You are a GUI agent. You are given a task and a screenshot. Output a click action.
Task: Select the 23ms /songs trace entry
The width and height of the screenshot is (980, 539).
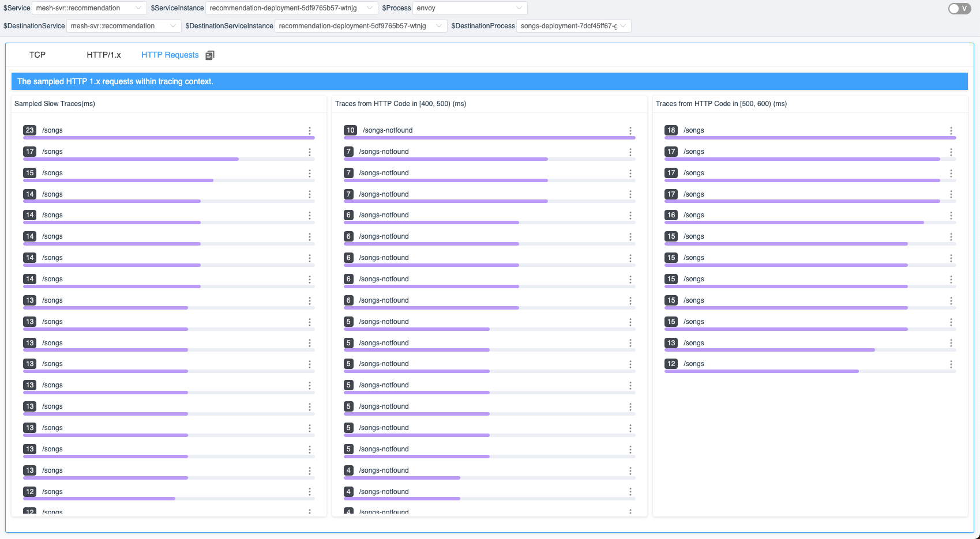(52, 130)
